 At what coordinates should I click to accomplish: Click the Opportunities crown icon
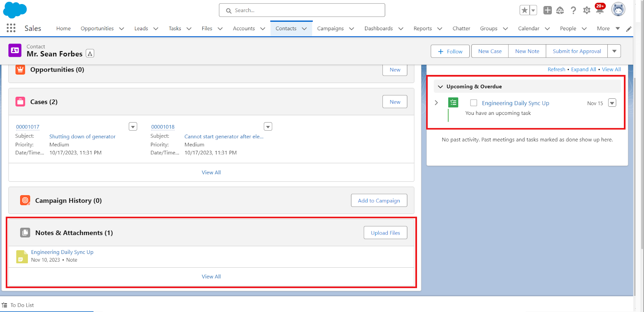coord(20,69)
